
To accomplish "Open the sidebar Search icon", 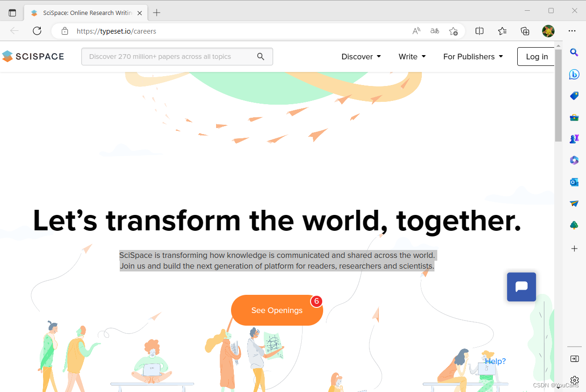I will tap(574, 52).
